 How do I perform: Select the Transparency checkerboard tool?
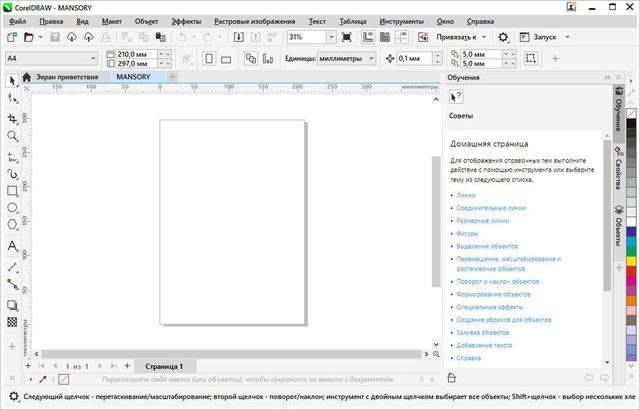click(x=12, y=322)
